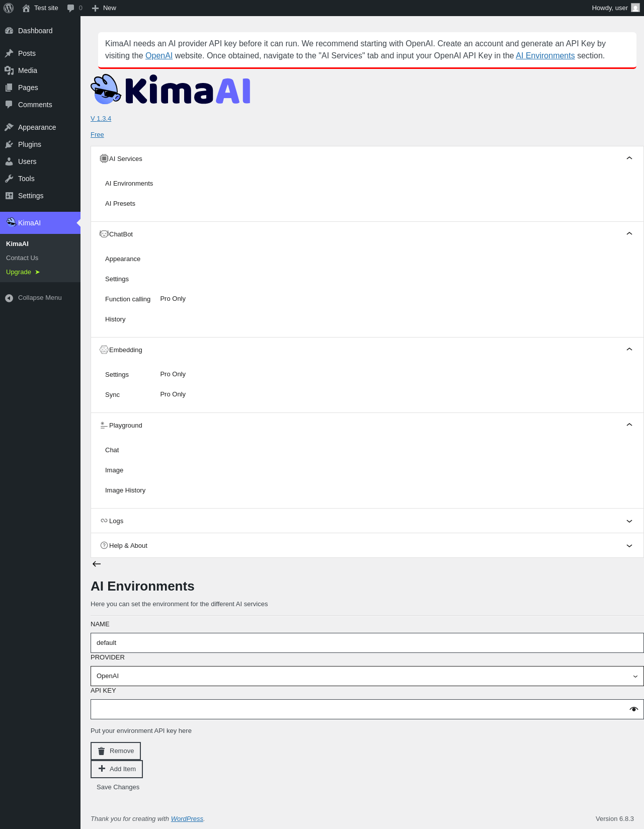Click the Logs infinity icon
Image resolution: width=644 pixels, height=829 pixels.
pyautogui.click(x=104, y=521)
